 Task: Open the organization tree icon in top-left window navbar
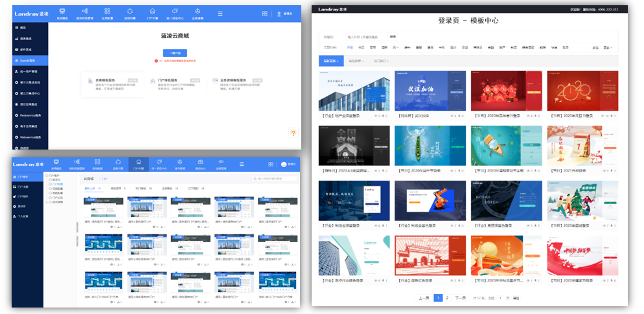coord(85,11)
